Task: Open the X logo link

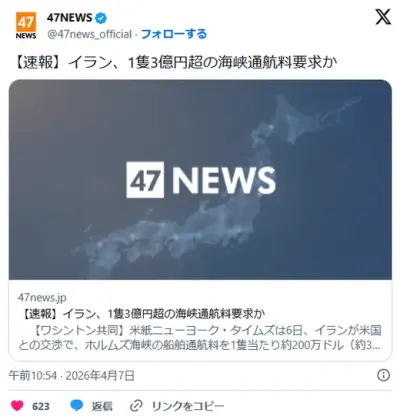Action: click(x=383, y=17)
